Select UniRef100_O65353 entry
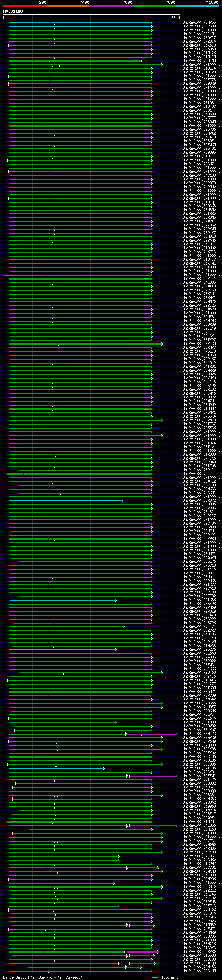This screenshot has width=222, height=980. [199, 49]
